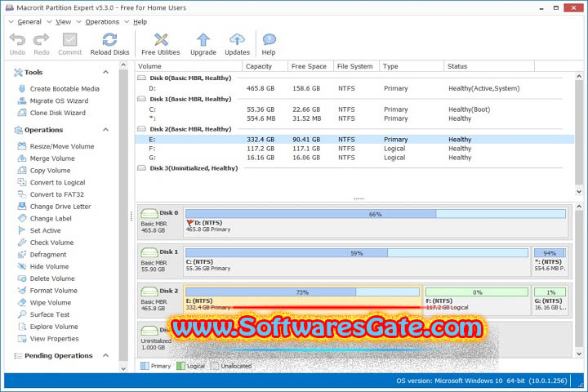
Task: Click View Properties icon
Action: [22, 338]
